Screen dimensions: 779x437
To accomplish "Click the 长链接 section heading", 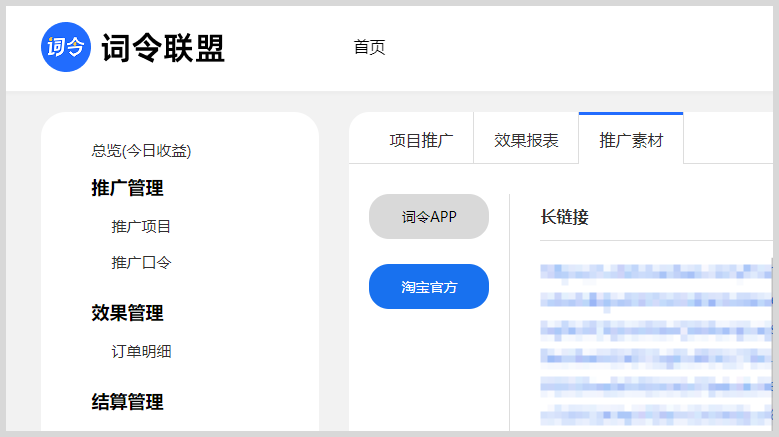I will tap(564, 217).
